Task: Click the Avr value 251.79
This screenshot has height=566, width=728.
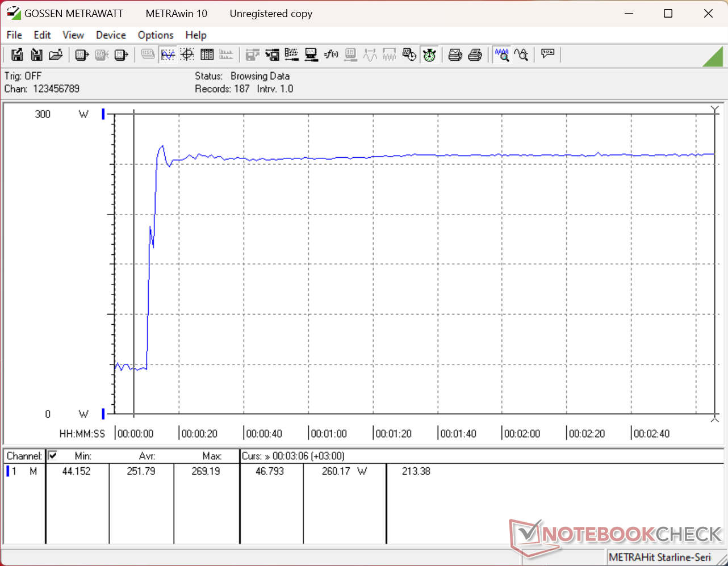Action: pos(141,471)
